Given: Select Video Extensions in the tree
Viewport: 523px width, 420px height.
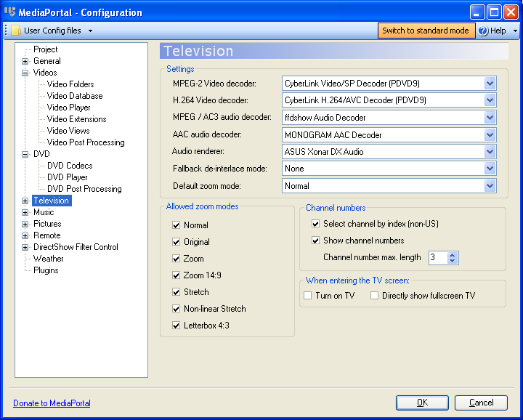Looking at the screenshot, I should (x=77, y=119).
